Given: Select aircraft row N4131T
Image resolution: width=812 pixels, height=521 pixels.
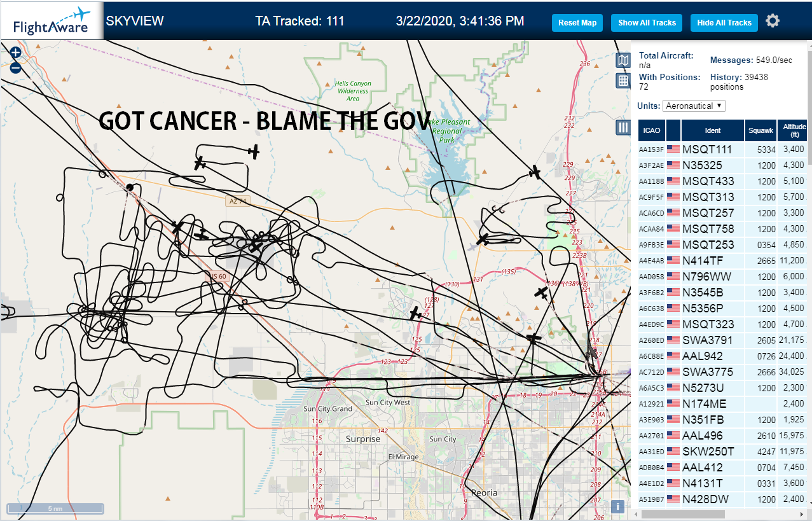Looking at the screenshot, I should click(723, 483).
